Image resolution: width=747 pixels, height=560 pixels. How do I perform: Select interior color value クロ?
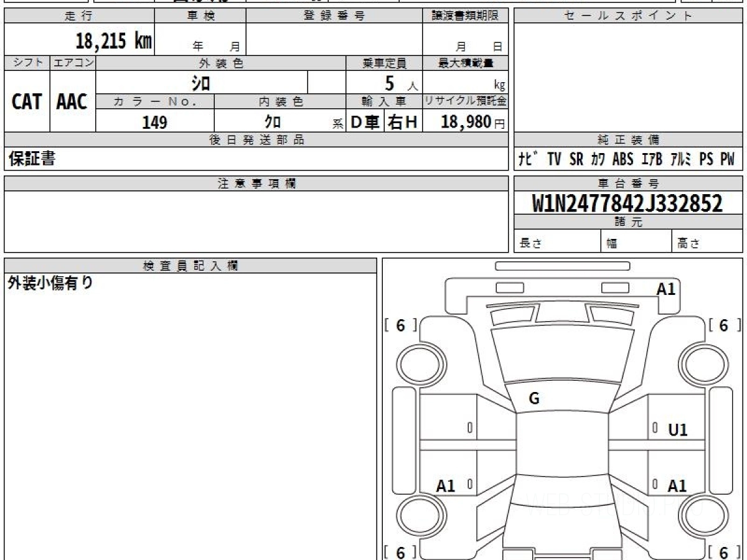coord(273,122)
